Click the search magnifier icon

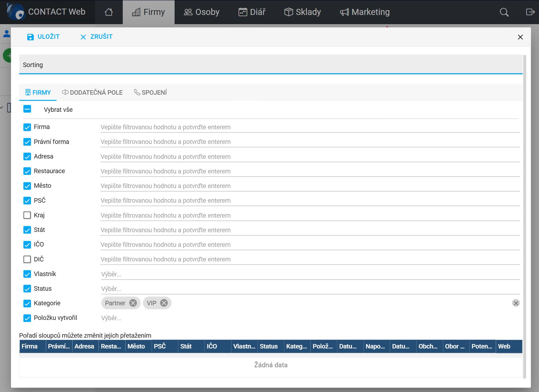coord(504,12)
